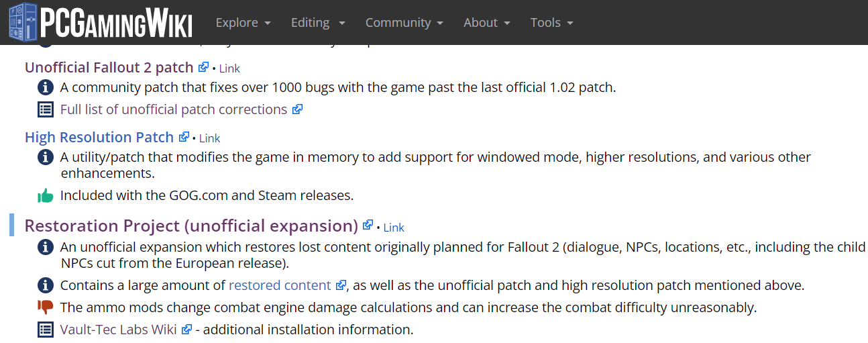Click external link icon after 'restored content'
The height and width of the screenshot is (343, 868).
341,285
